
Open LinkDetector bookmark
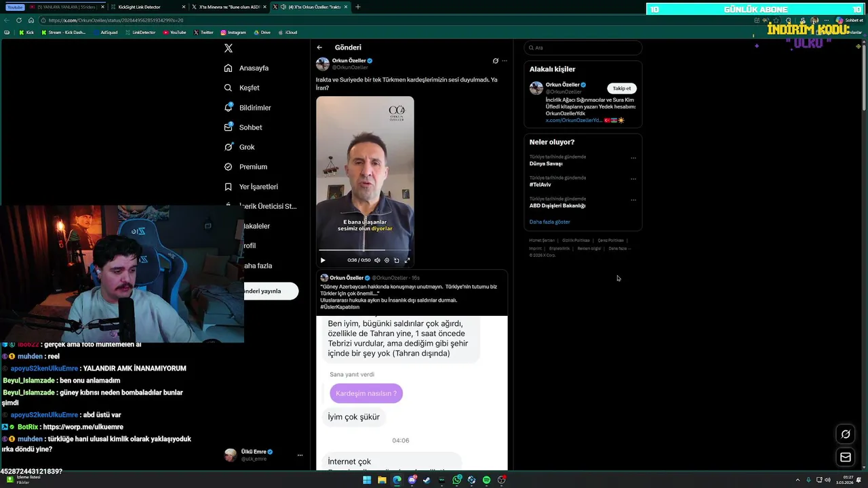pyautogui.click(x=140, y=33)
